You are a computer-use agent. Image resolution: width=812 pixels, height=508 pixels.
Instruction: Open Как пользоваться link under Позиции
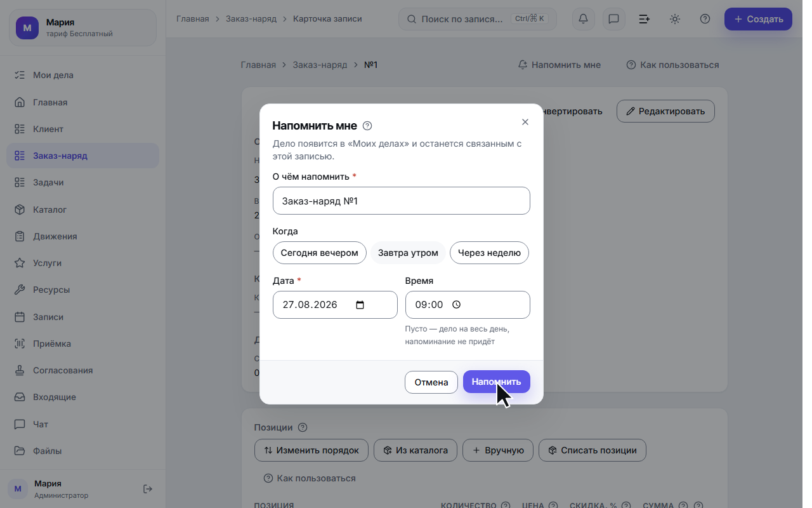coord(310,478)
